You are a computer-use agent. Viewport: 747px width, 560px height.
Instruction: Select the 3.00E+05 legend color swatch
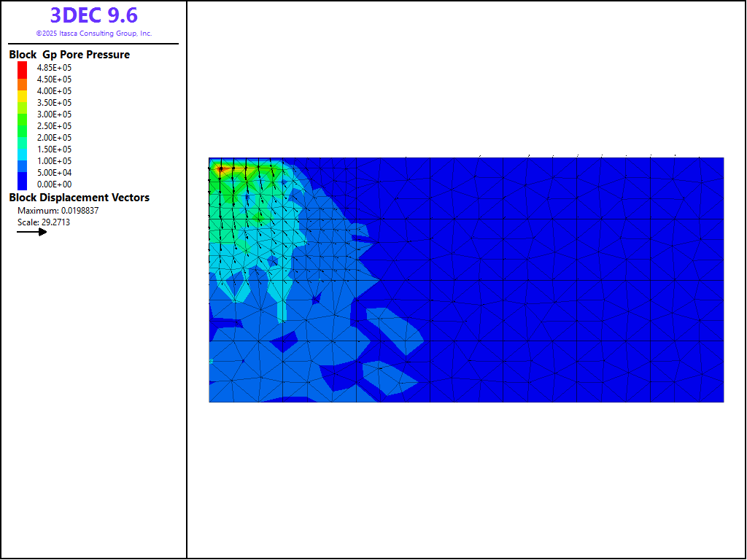coord(23,114)
